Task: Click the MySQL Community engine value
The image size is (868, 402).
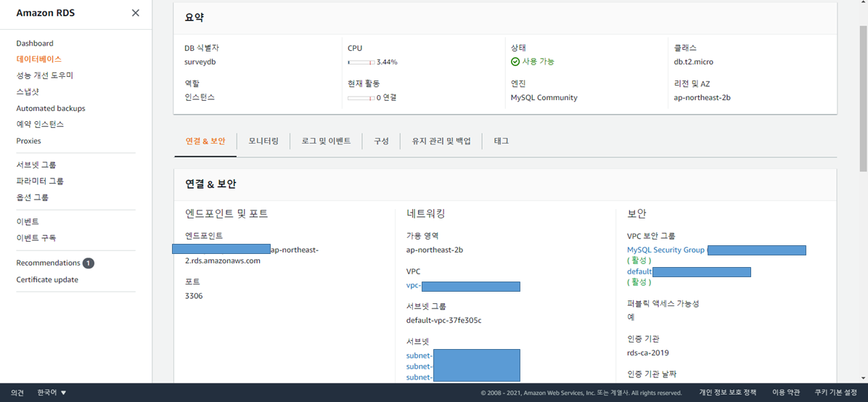Action: [544, 97]
